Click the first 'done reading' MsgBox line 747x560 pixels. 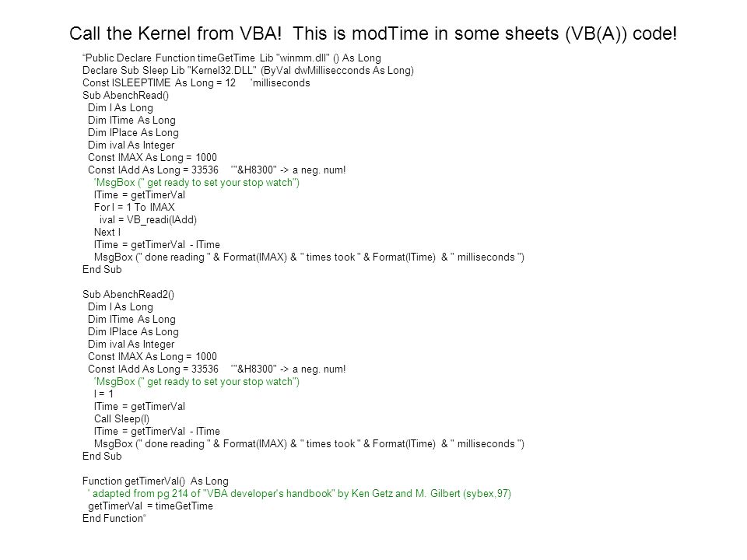pos(309,257)
